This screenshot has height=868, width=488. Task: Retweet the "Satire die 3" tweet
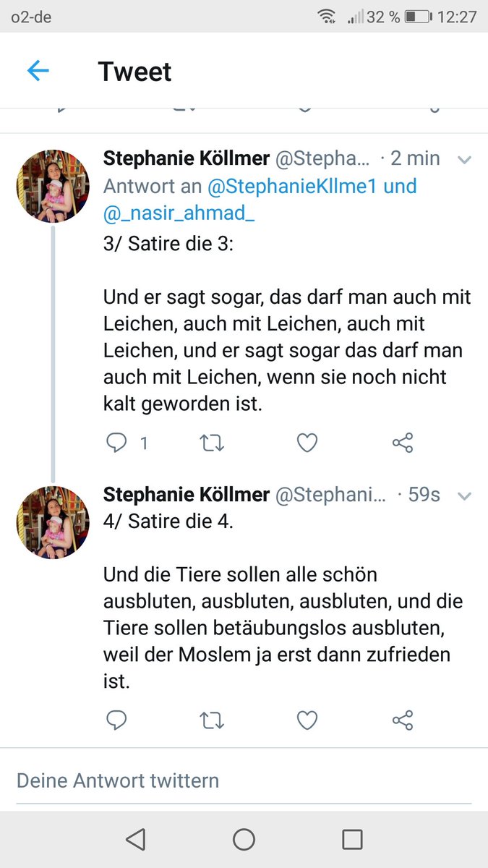tap(211, 443)
